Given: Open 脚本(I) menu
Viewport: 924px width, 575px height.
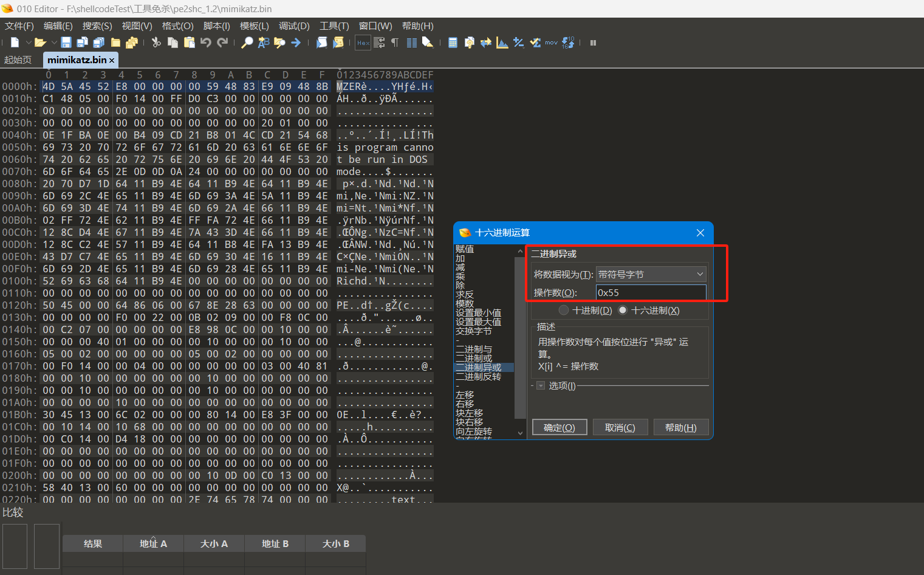Looking at the screenshot, I should 216,26.
